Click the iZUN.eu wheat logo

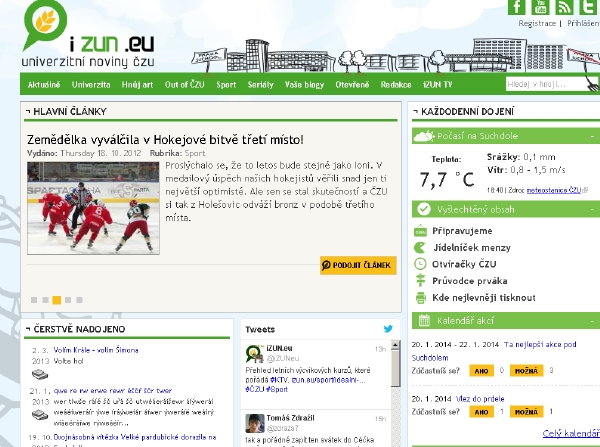tap(45, 24)
